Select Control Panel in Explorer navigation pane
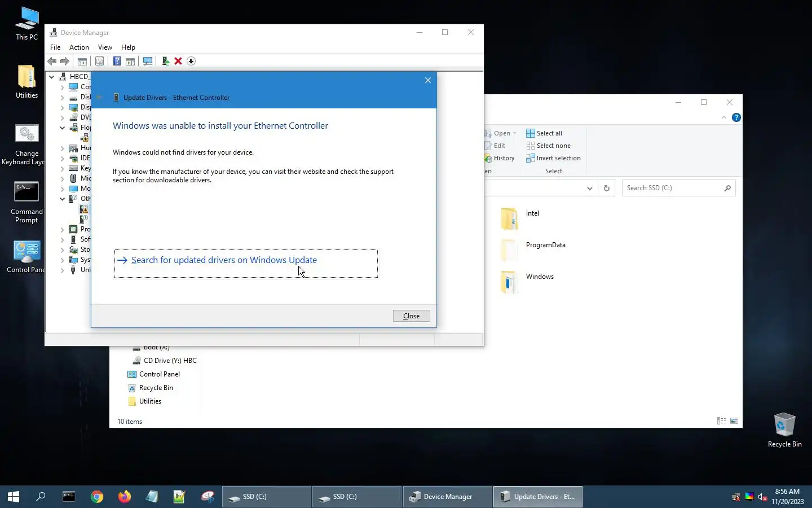812x508 pixels. [x=154, y=374]
